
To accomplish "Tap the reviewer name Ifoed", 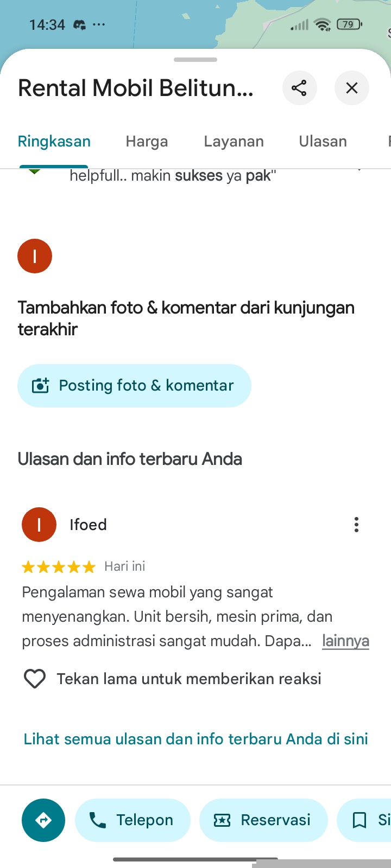I will tap(88, 525).
